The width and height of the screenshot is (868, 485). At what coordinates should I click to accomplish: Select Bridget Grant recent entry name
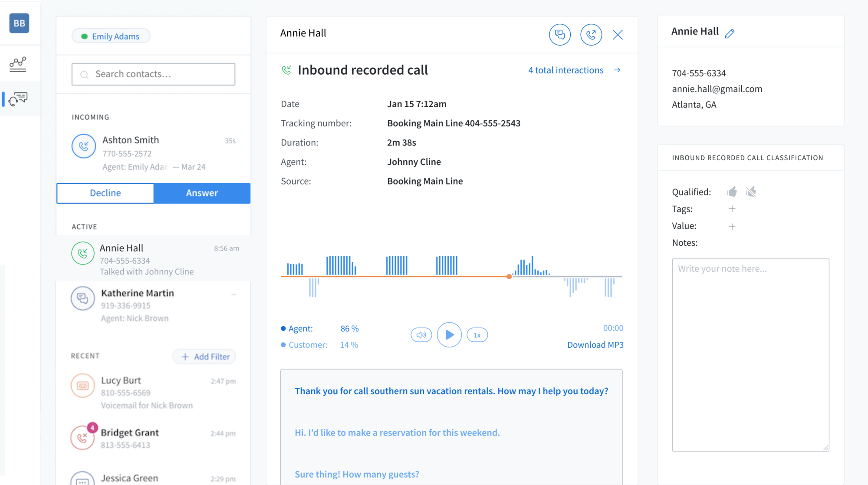point(130,432)
